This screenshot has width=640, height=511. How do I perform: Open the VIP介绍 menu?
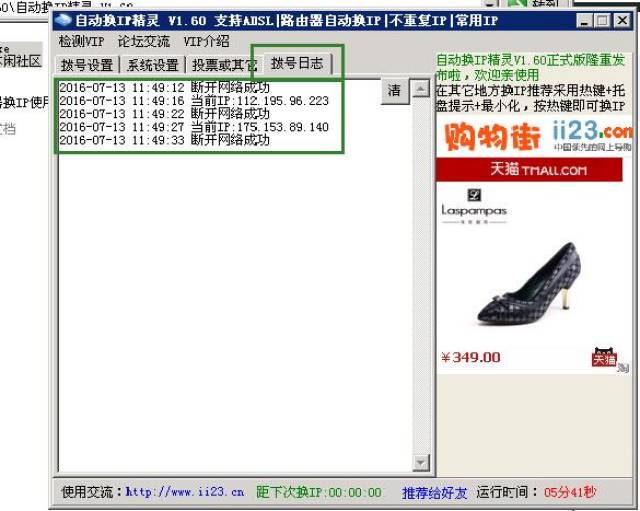point(206,41)
